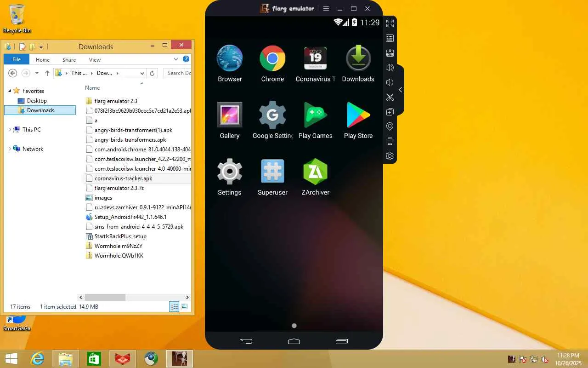Viewport: 588px width, 368px height.
Task: Launch the ZArchiver app
Action: tap(316, 177)
